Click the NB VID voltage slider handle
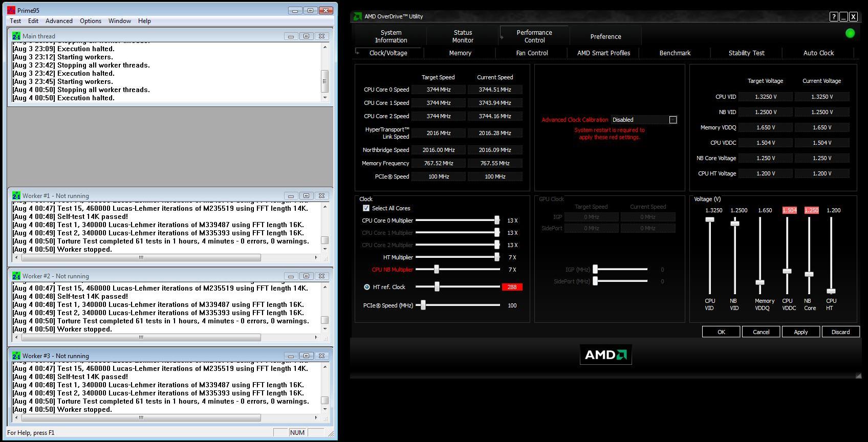 734,224
